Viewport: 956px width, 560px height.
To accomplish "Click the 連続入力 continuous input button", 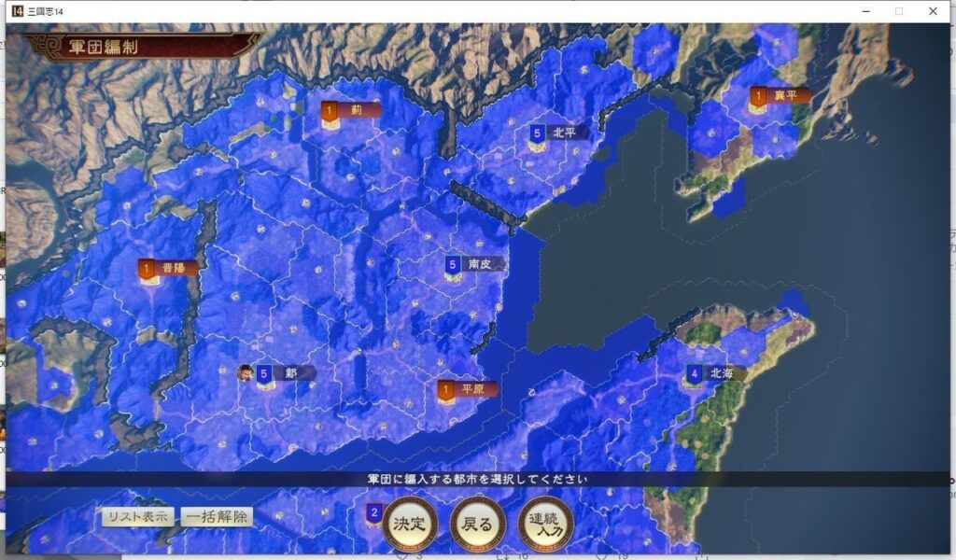I will tap(545, 524).
